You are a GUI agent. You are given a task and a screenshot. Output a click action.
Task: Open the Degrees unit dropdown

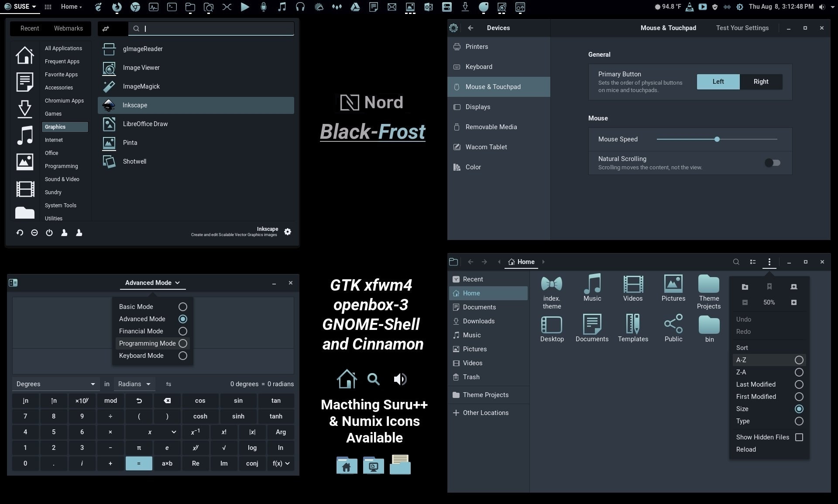tap(55, 384)
